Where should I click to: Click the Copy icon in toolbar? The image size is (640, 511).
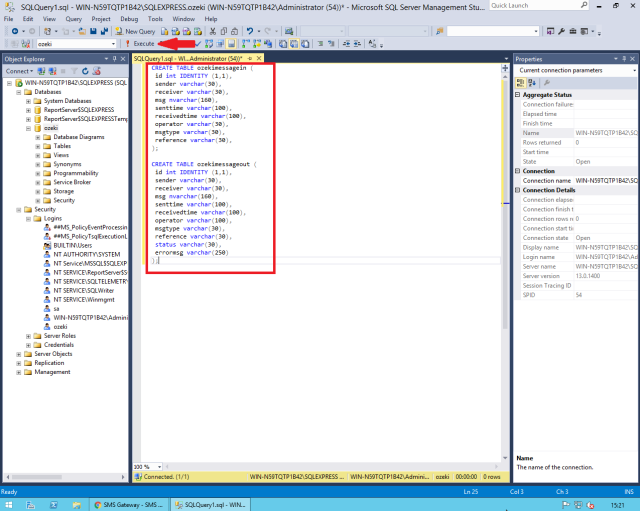click(224, 31)
